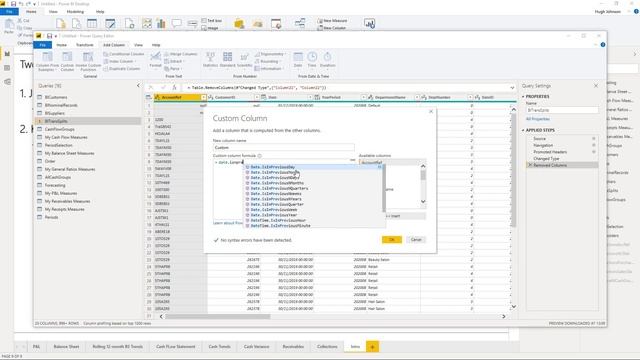The height and width of the screenshot is (360, 640).
Task: Open the Receivables page tab
Action: tap(293, 347)
